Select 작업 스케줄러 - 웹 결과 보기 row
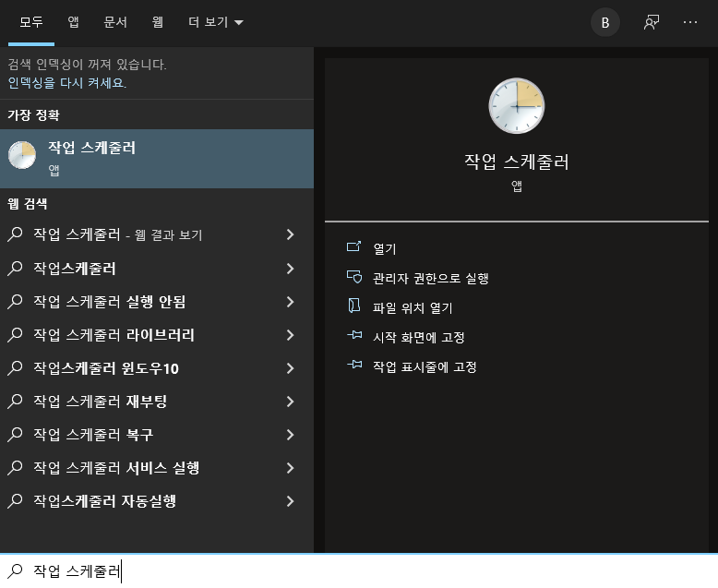718x588 pixels. 157,234
